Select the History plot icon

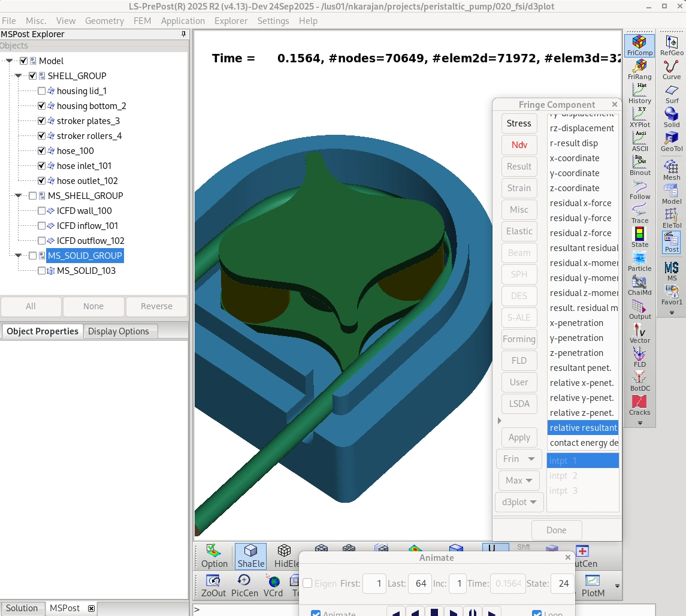click(x=639, y=93)
